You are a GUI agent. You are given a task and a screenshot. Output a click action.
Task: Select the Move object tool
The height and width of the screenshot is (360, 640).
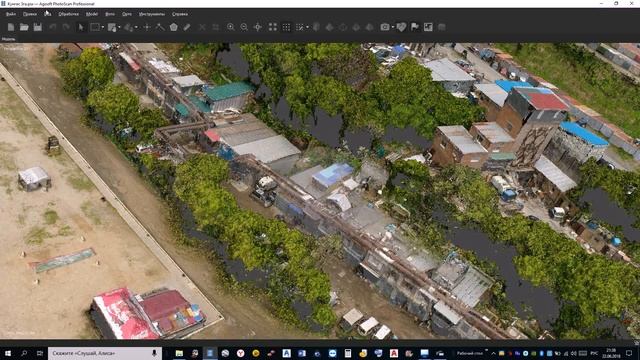click(129, 27)
